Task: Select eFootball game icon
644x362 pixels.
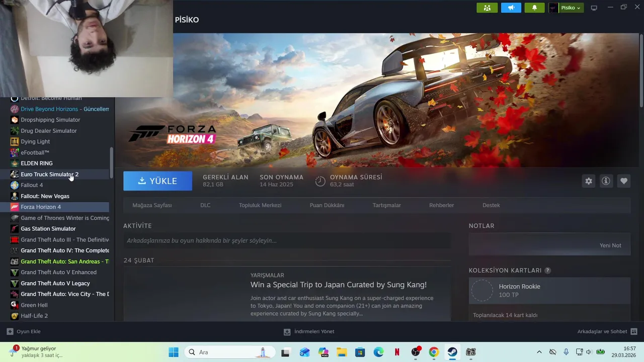Action: 15,152
